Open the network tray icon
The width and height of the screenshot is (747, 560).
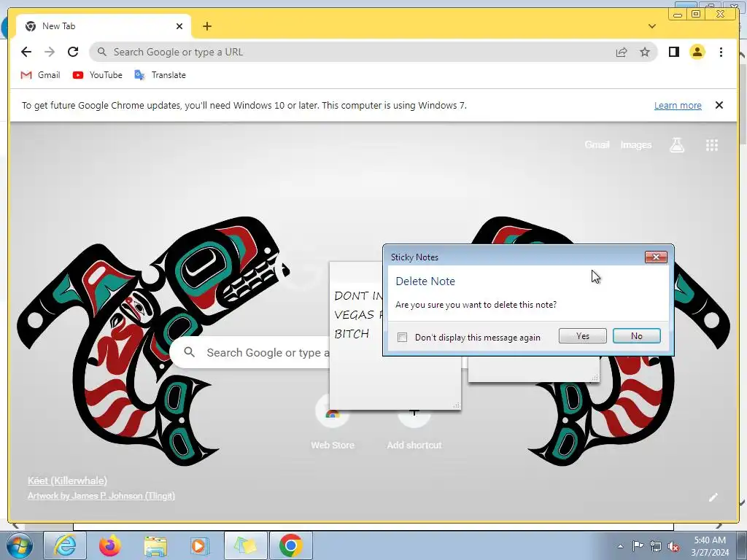(656, 547)
